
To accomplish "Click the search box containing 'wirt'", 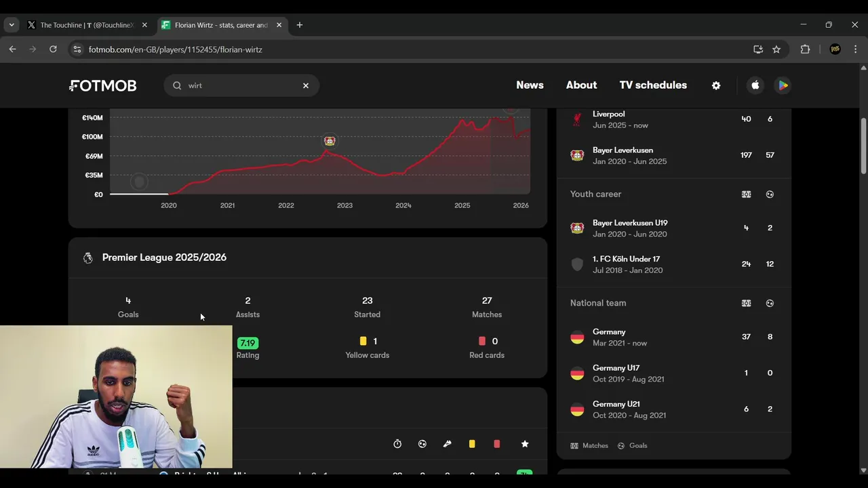I will tap(241, 85).
